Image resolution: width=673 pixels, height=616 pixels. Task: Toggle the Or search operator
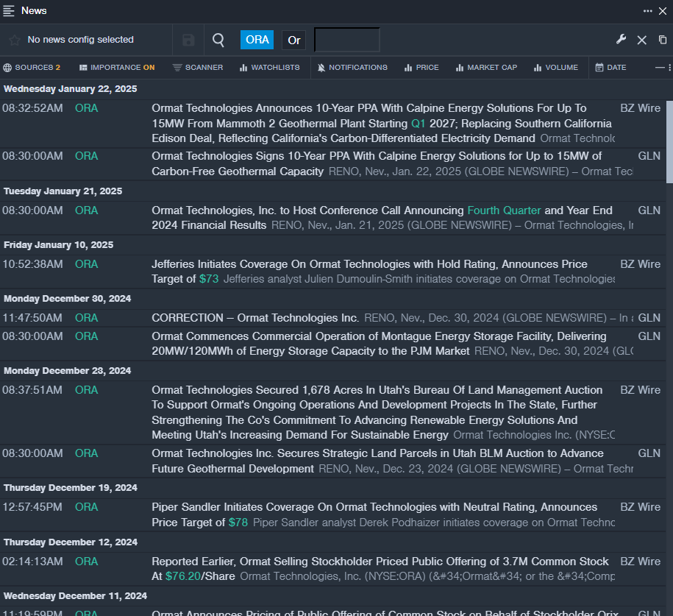(294, 40)
